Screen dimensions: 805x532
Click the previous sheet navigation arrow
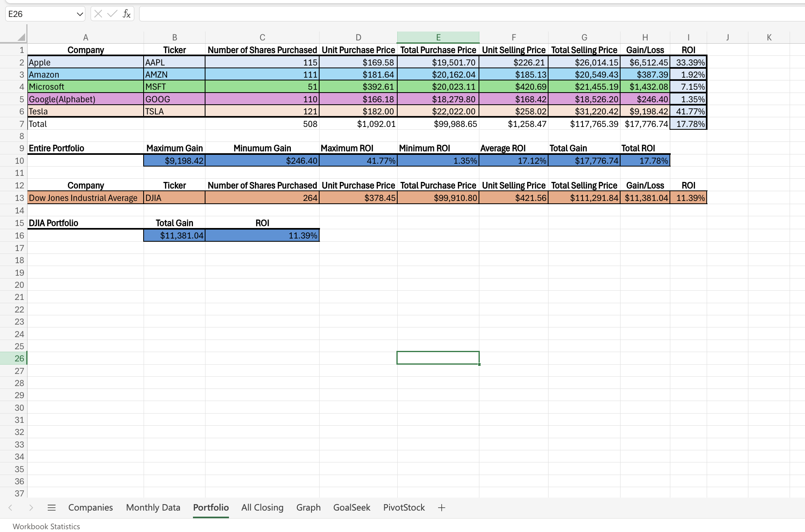coord(11,507)
